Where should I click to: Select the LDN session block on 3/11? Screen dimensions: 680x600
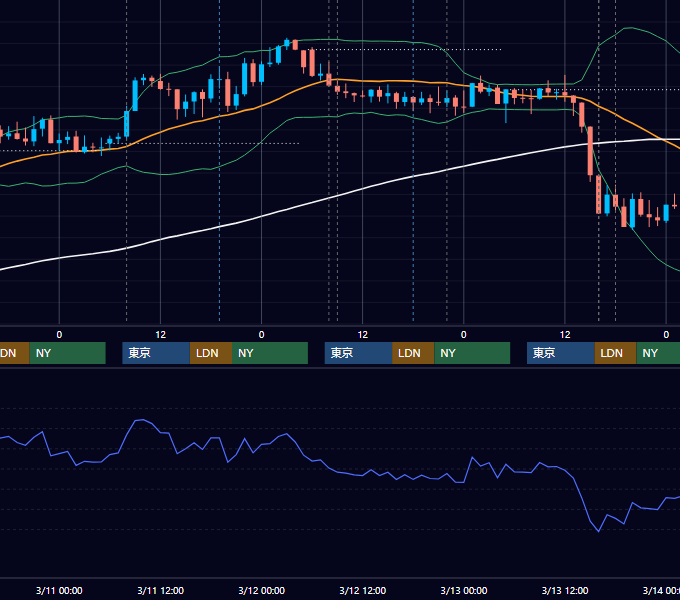[211, 353]
